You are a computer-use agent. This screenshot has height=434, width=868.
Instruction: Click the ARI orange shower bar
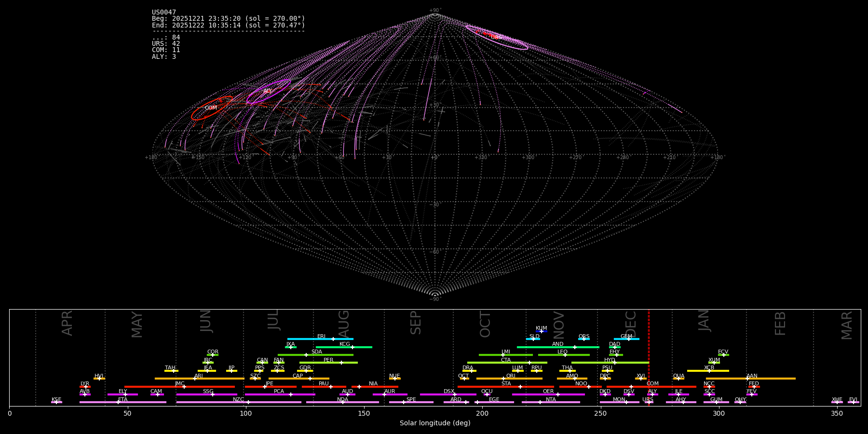pyautogui.click(x=200, y=379)
